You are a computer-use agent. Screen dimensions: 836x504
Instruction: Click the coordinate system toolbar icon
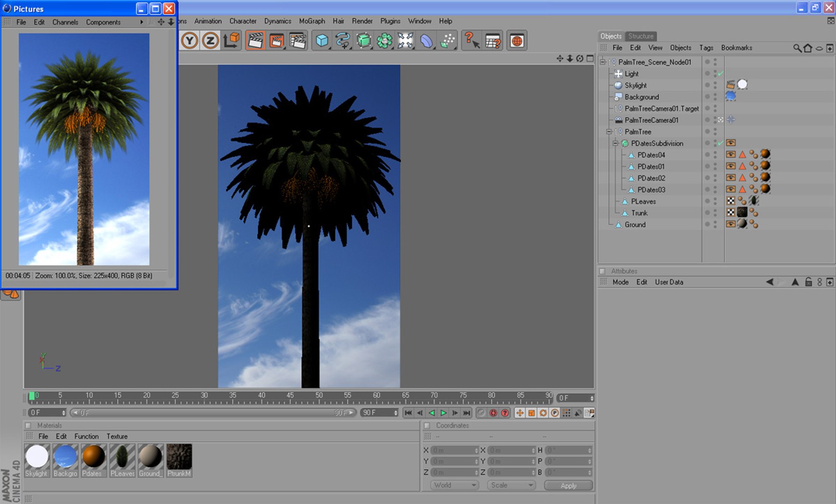tap(231, 41)
